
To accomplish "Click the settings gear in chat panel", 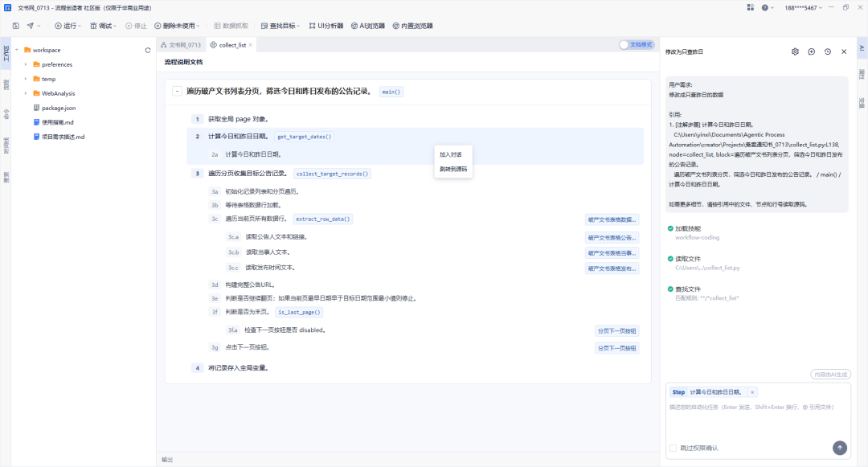I will click(x=795, y=51).
